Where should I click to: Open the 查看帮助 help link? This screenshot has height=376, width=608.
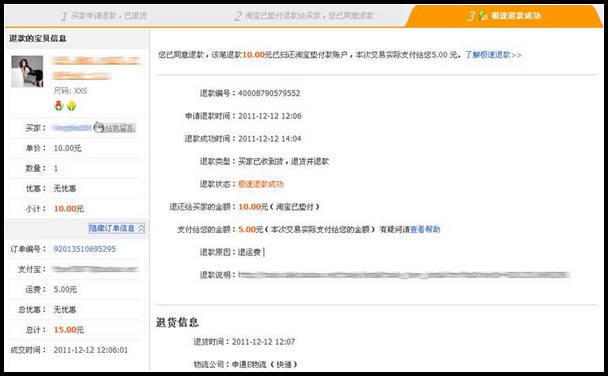pyautogui.click(x=425, y=229)
